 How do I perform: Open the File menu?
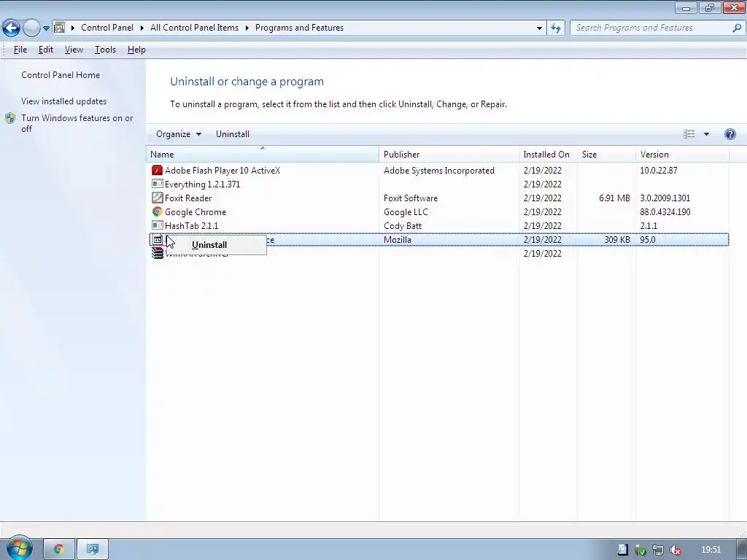tap(20, 50)
